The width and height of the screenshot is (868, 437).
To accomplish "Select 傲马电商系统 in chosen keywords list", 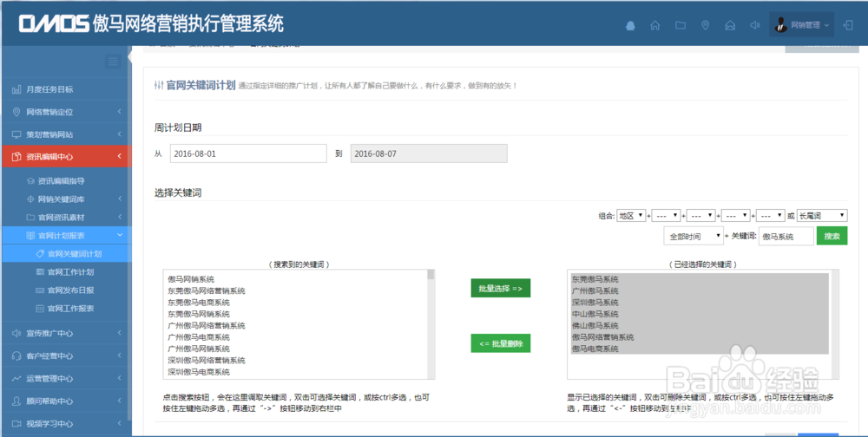I will (x=595, y=349).
